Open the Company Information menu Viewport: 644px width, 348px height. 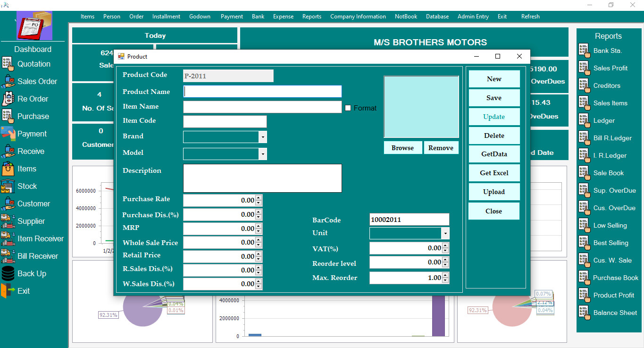(x=358, y=17)
